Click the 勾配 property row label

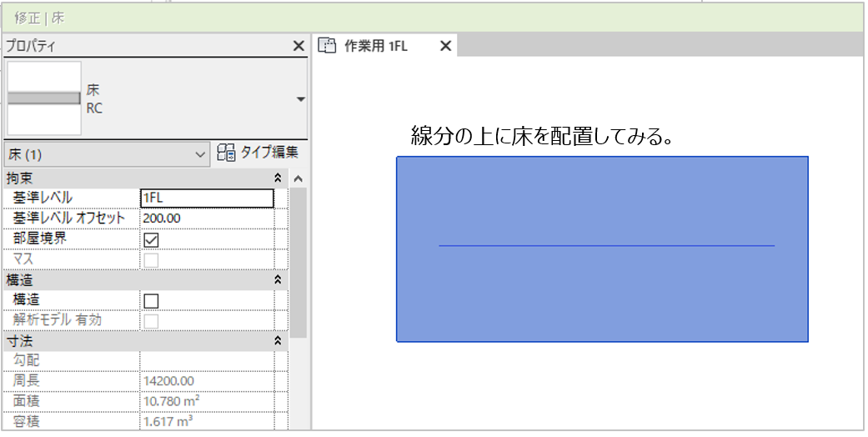pos(26,360)
